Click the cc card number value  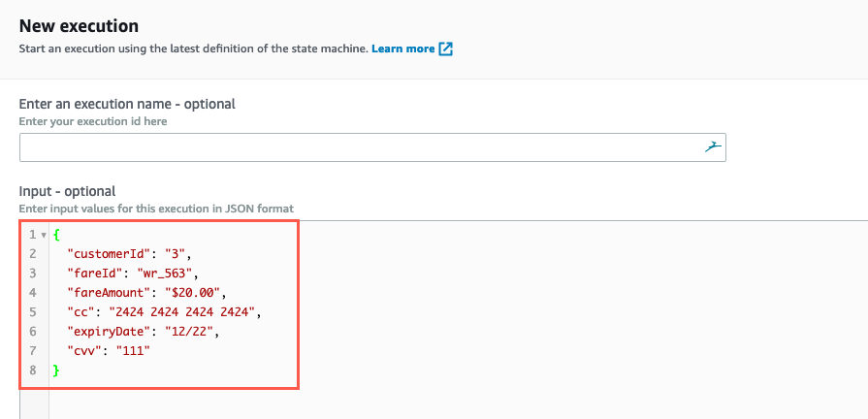coord(181,312)
